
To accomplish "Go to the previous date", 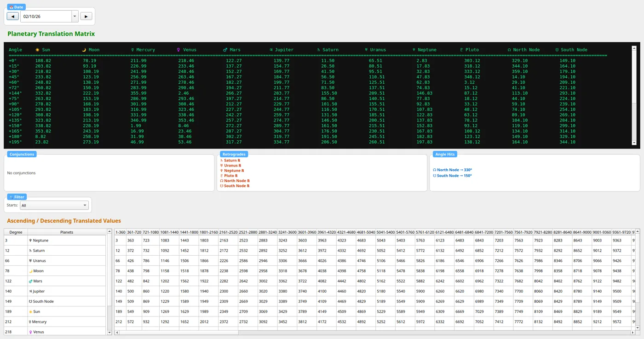I will (12, 16).
